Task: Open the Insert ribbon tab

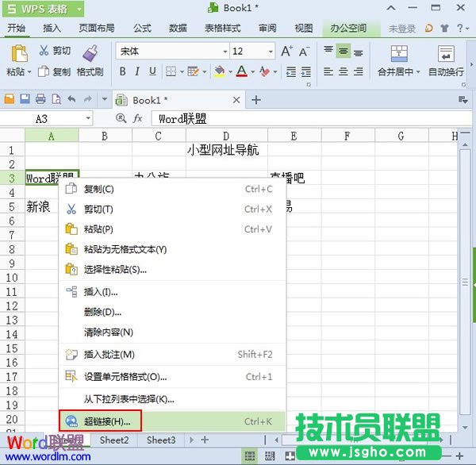Action: [x=52, y=29]
